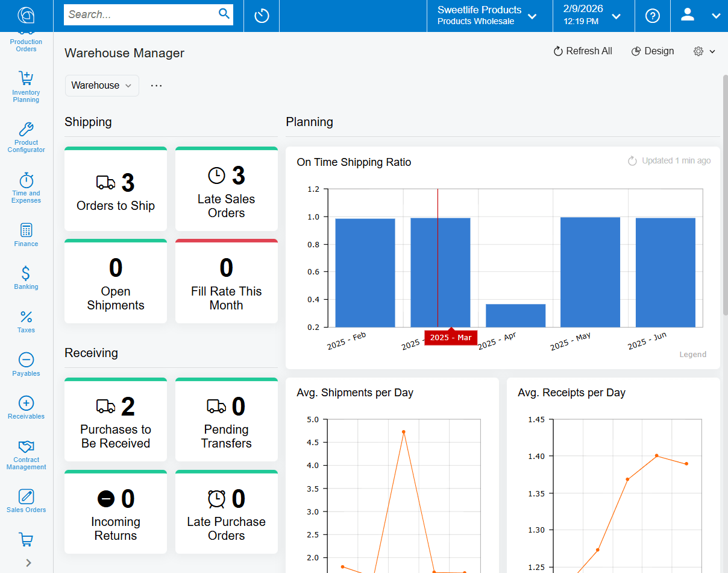Navigate to Payables
Image resolution: width=728 pixels, height=573 pixels.
[26, 364]
